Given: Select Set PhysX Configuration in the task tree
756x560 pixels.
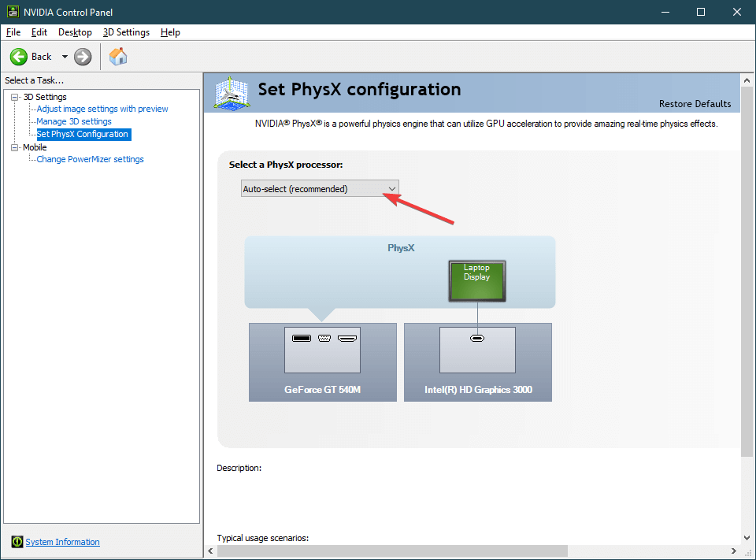Looking at the screenshot, I should point(83,134).
